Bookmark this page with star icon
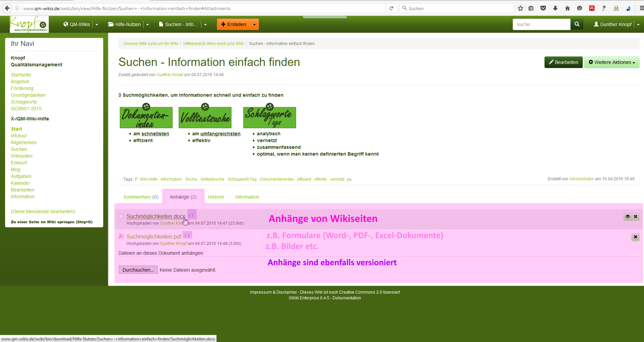 520,8
